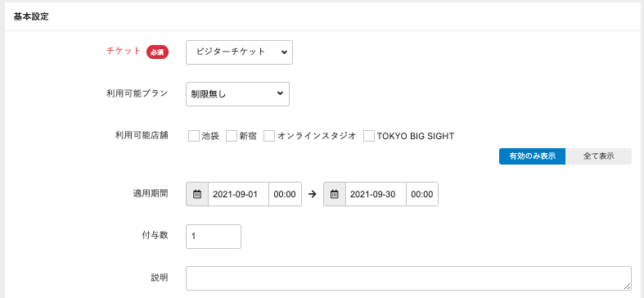Expand the 制限無し plan dropdown
The width and height of the screenshot is (644, 298).
click(x=238, y=94)
